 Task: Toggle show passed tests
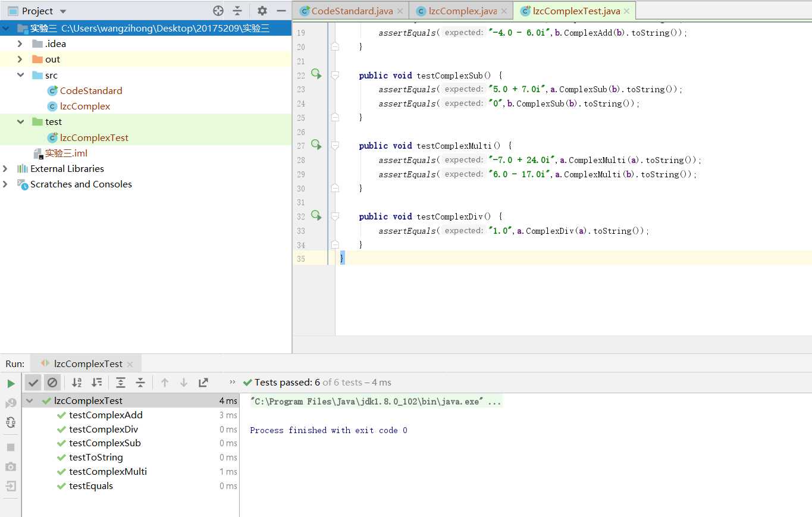coord(33,383)
